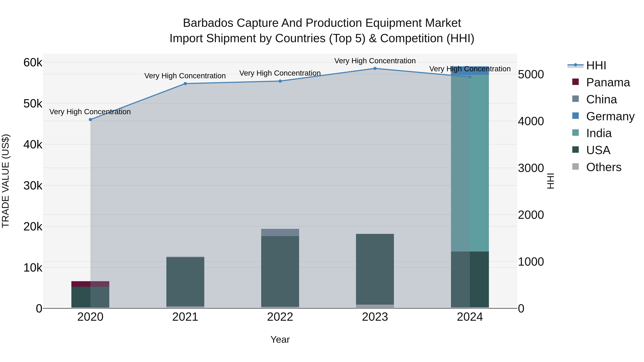This screenshot has height=362, width=644.
Task: Click the 60k trade value tick label
Action: click(33, 62)
